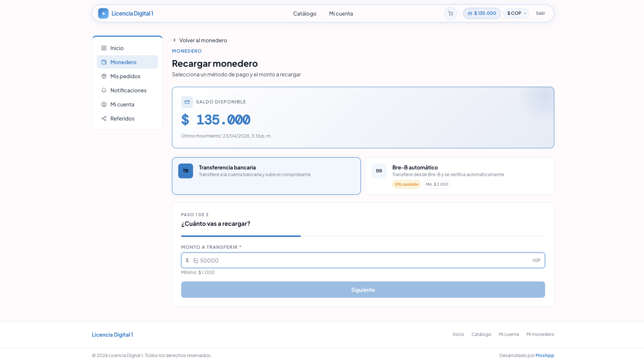Screen dimensions: 644x363
Task: Click the $135.000 balance pill in header
Action: (x=482, y=13)
